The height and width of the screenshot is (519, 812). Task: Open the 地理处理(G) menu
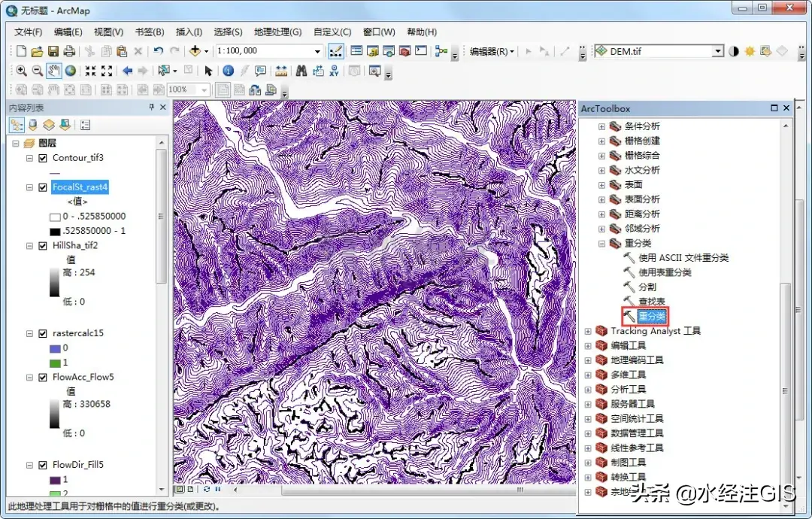(277, 32)
